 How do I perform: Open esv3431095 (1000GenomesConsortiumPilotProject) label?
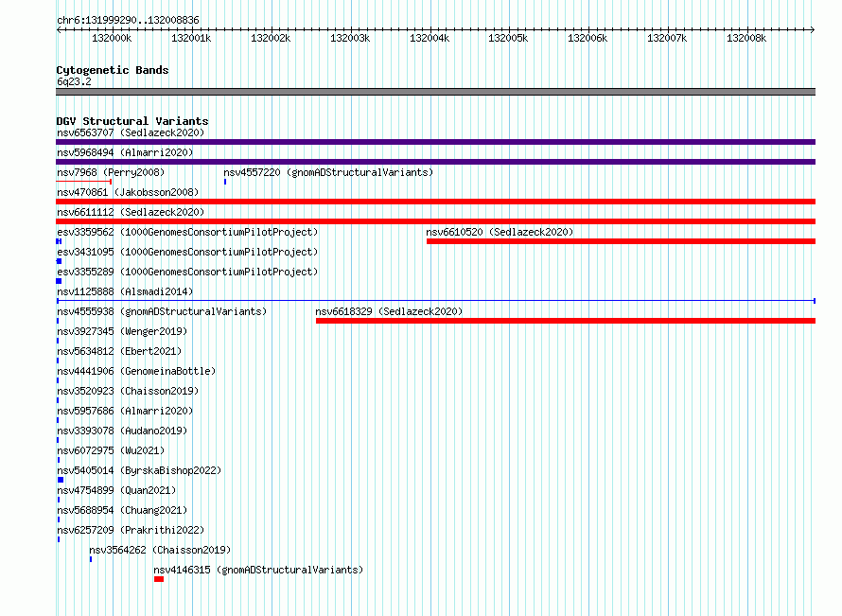187,252
